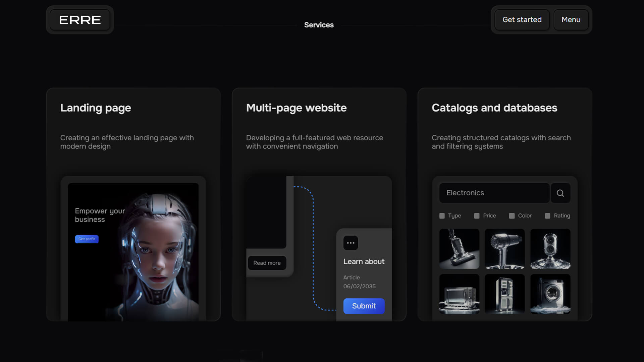Image resolution: width=644 pixels, height=362 pixels.
Task: Open the speaker product thumbnail
Action: point(550,249)
